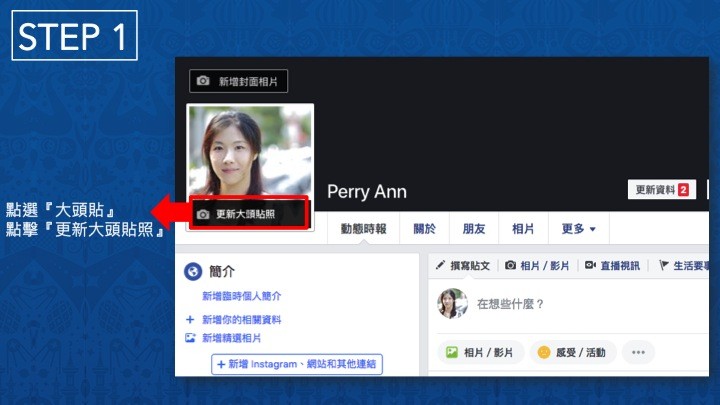This screenshot has height=405, width=720.
Task: Open the 相片 tab
Action: click(x=523, y=229)
